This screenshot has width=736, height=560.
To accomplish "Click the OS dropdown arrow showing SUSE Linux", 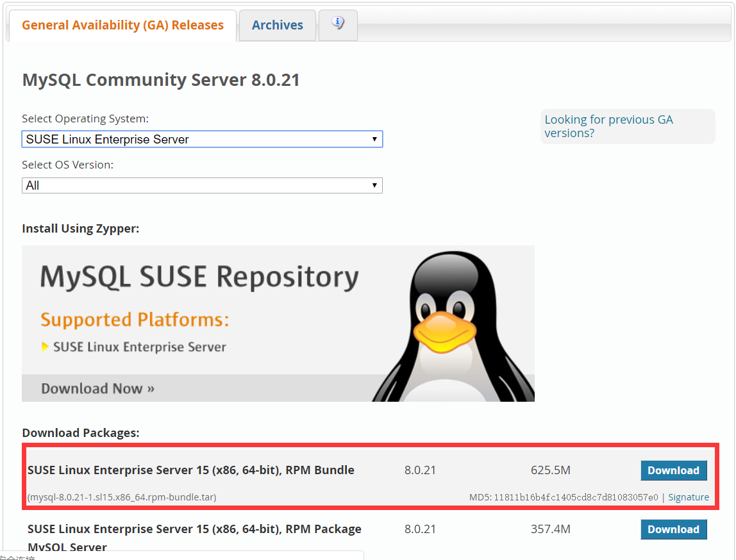I will click(374, 139).
